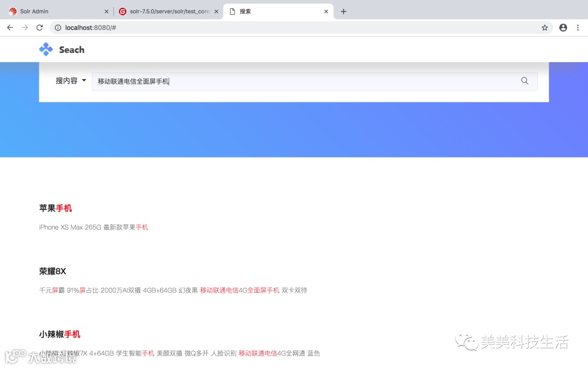588x368 pixels.
Task: Close the solr-7.5.0 server tab
Action: coord(216,11)
